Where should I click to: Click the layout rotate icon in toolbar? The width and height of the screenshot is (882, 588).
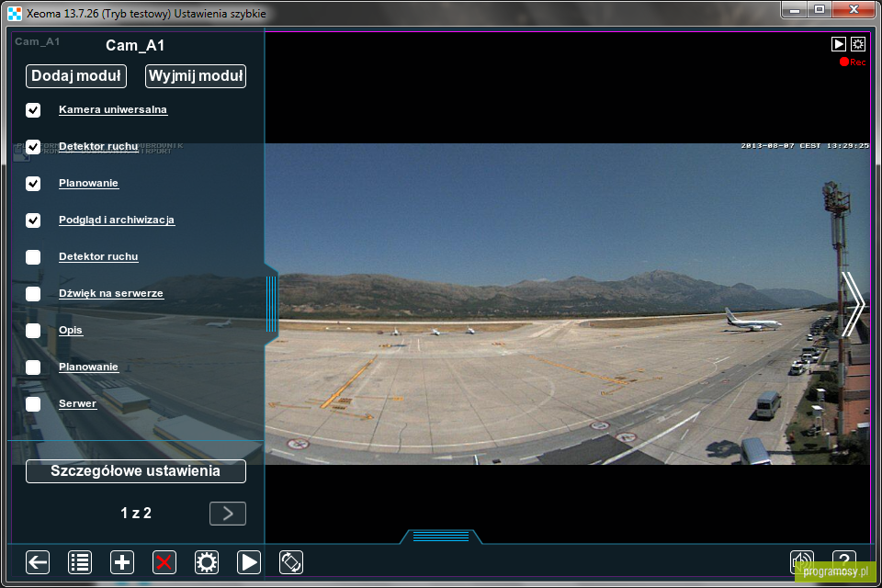(291, 562)
